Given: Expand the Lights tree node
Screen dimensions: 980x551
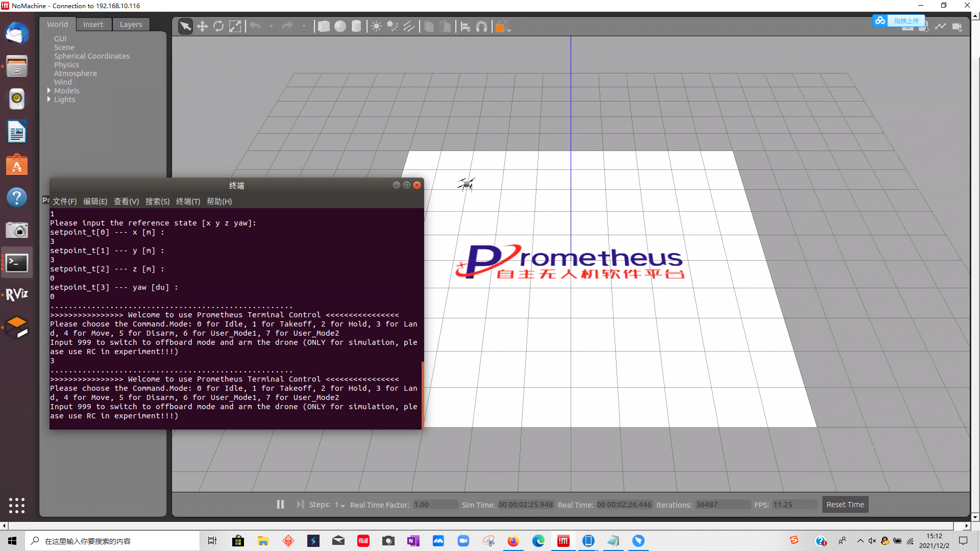Looking at the screenshot, I should click(x=49, y=99).
